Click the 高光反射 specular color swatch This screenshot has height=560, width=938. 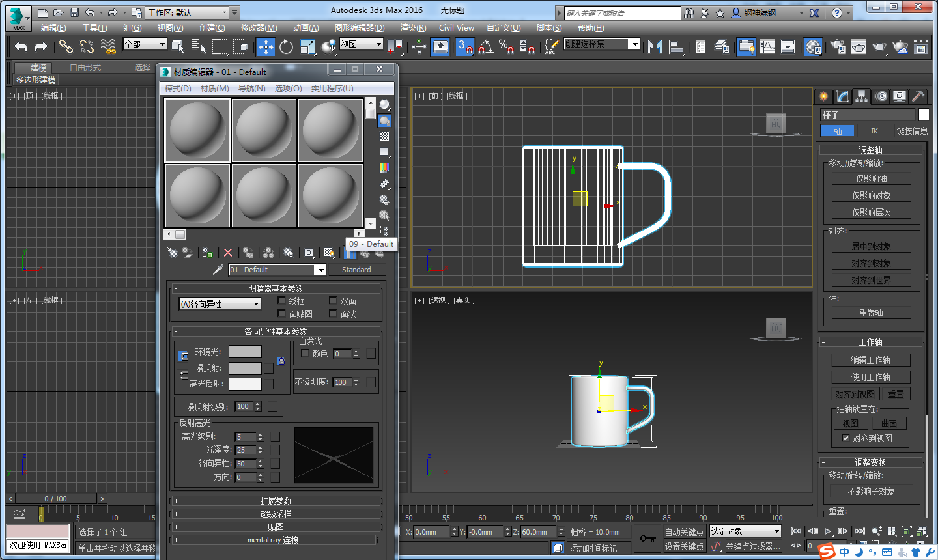click(245, 384)
